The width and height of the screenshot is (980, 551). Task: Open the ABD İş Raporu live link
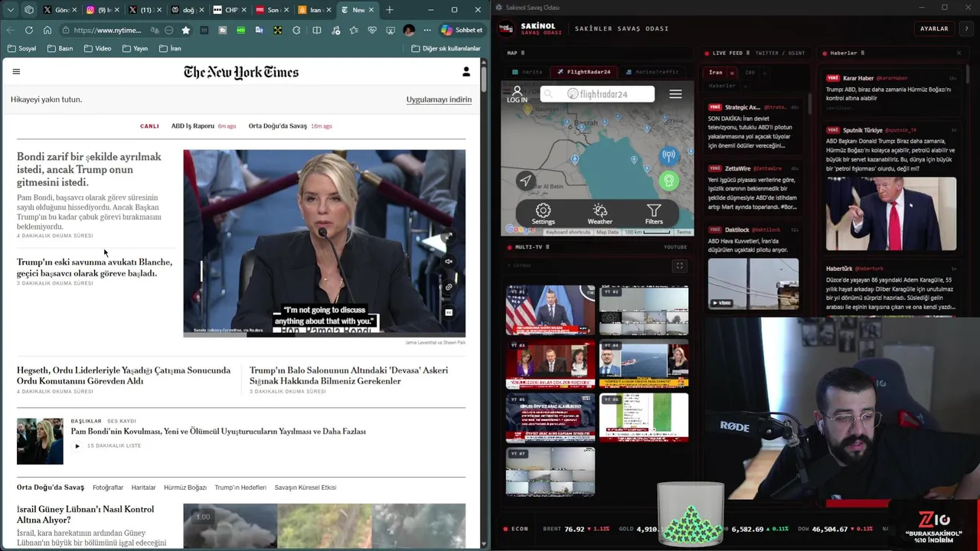point(193,126)
